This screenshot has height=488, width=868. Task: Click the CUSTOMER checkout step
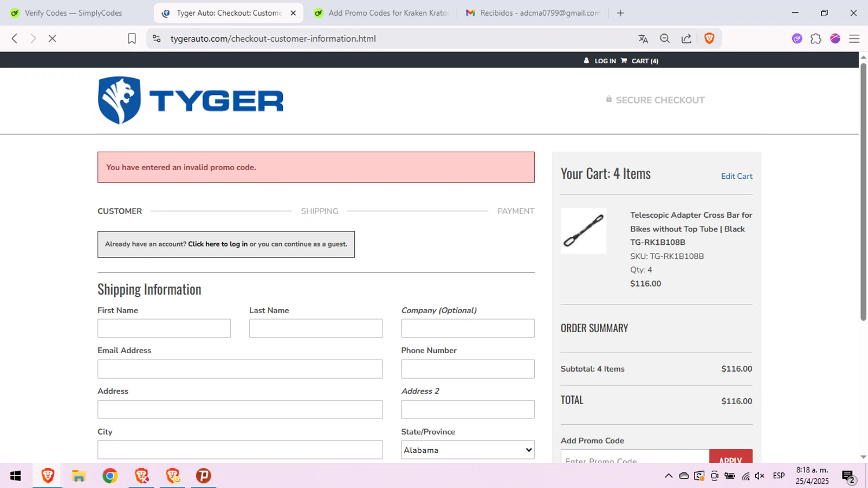tap(120, 211)
